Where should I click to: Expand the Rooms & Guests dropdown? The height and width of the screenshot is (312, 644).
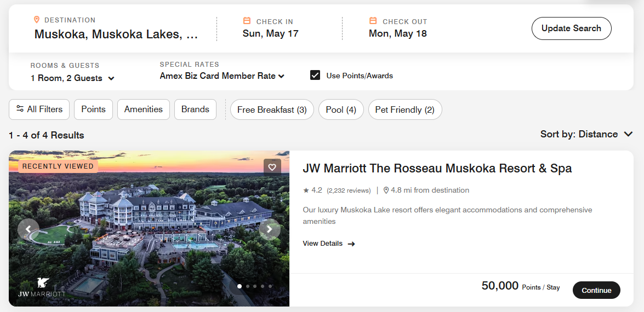pyautogui.click(x=72, y=78)
